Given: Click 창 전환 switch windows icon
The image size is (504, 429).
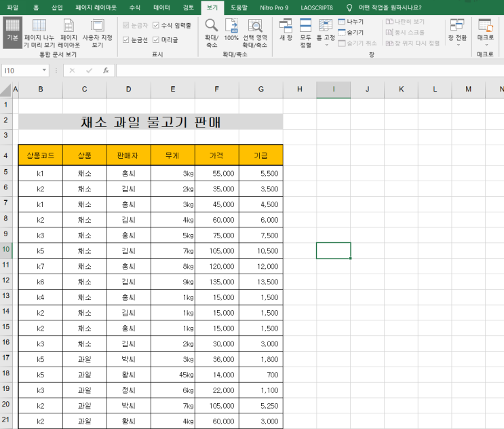Looking at the screenshot, I should coord(457,26).
